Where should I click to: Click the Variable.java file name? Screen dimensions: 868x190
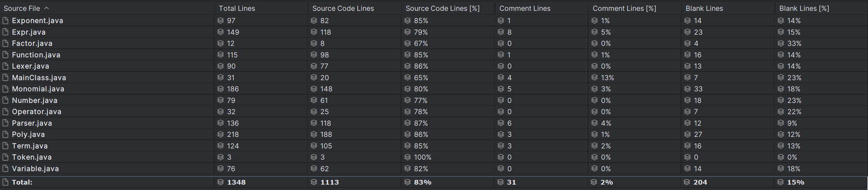(x=35, y=169)
